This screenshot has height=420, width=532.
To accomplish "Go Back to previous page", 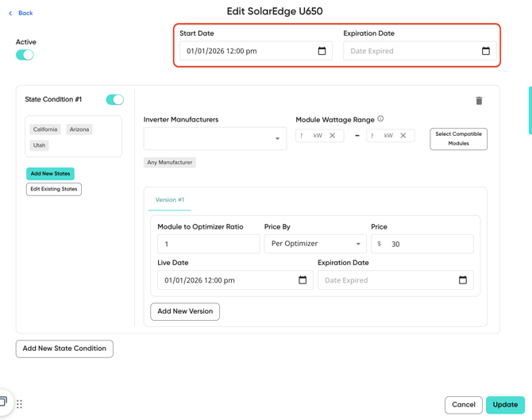I will pyautogui.click(x=25, y=13).
